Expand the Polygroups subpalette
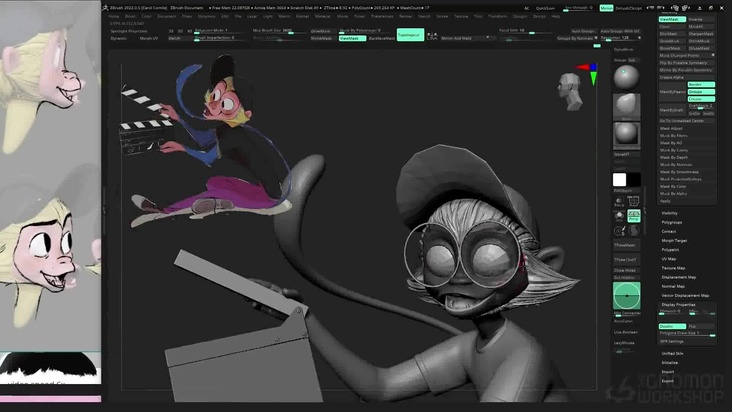The image size is (732, 412). pyautogui.click(x=672, y=222)
